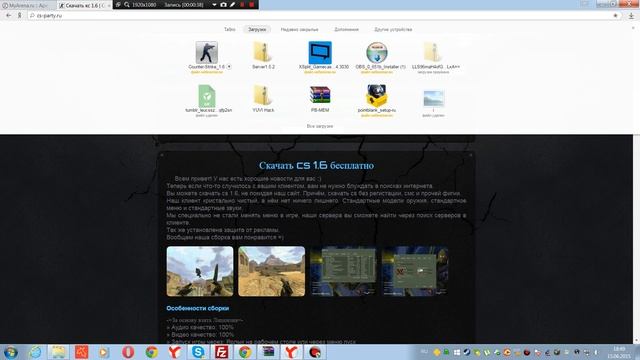Open the XSplit_Gamecaster download icon
Image resolution: width=640 pixels, height=360 pixels.
point(320,52)
